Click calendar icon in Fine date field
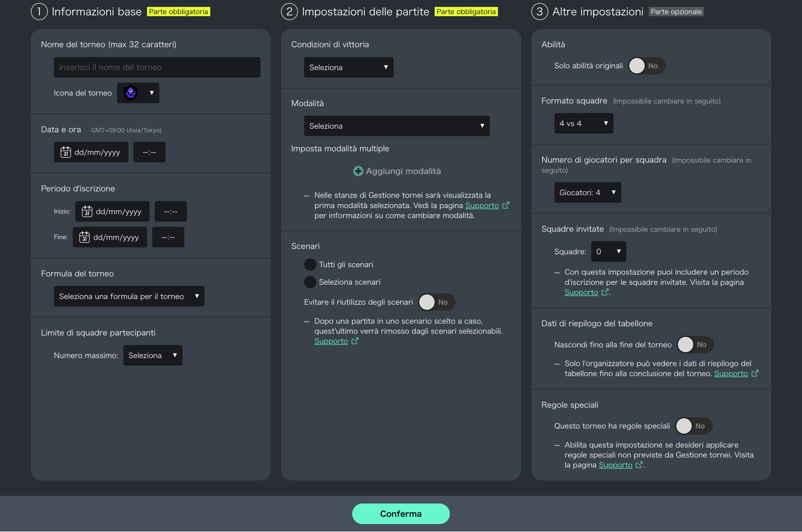This screenshot has width=802, height=532. point(84,237)
